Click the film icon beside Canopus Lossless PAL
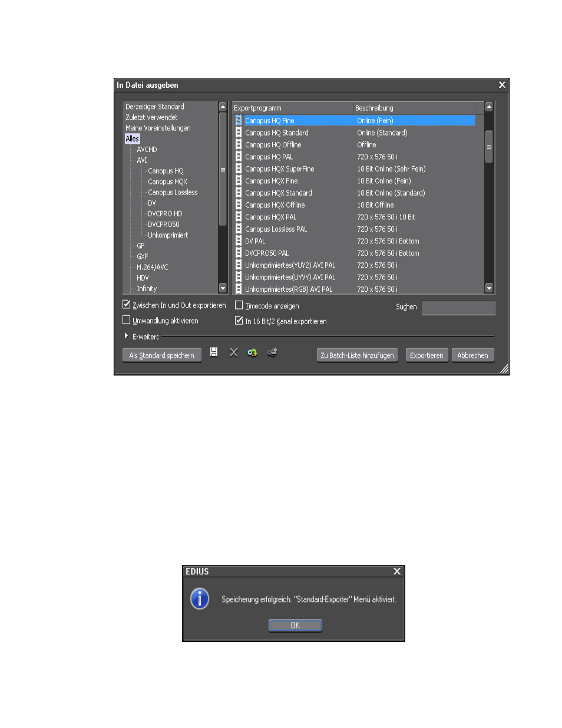Viewport: 562px width, 728px height. (239, 229)
